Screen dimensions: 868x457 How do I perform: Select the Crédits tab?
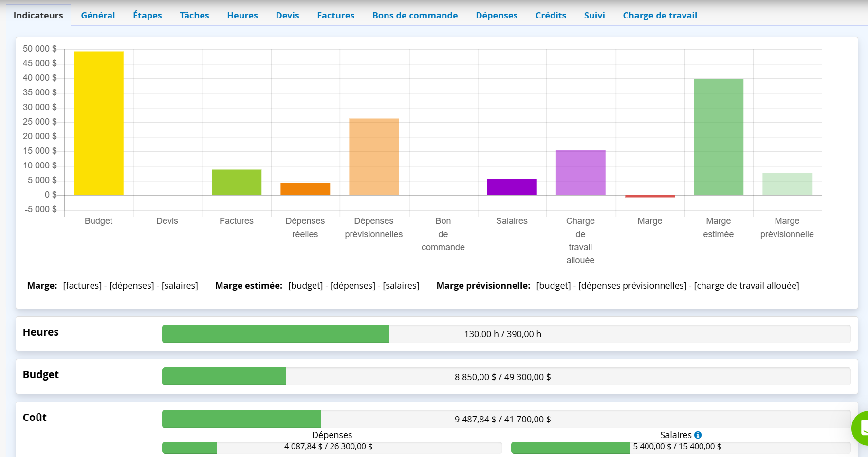[x=551, y=15]
